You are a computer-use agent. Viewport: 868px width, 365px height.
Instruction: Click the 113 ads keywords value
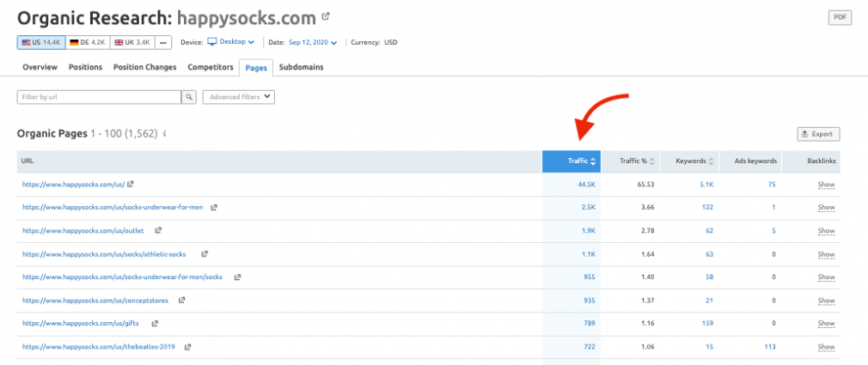[x=770, y=347]
